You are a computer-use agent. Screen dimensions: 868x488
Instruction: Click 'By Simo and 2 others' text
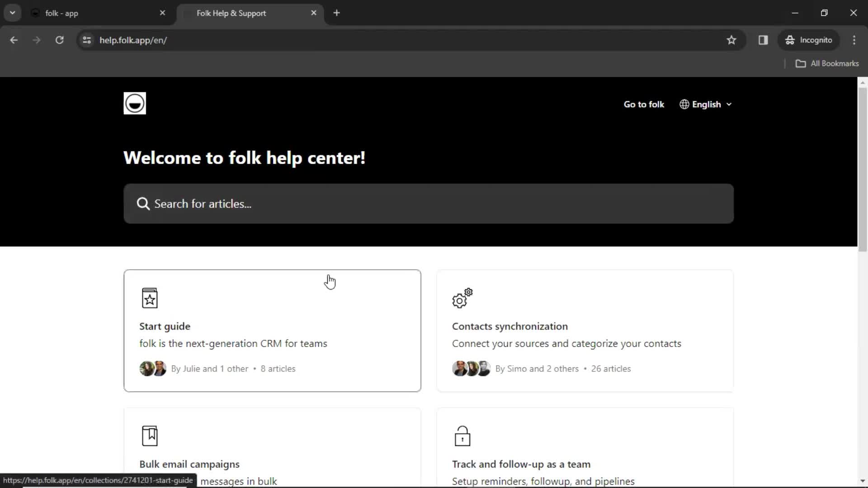pyautogui.click(x=537, y=369)
